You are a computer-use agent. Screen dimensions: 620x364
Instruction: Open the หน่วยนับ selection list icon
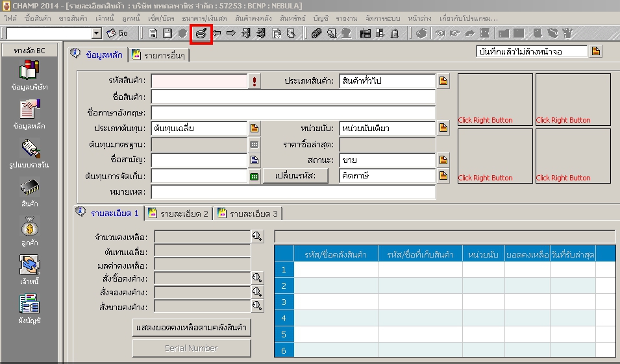[x=443, y=128]
